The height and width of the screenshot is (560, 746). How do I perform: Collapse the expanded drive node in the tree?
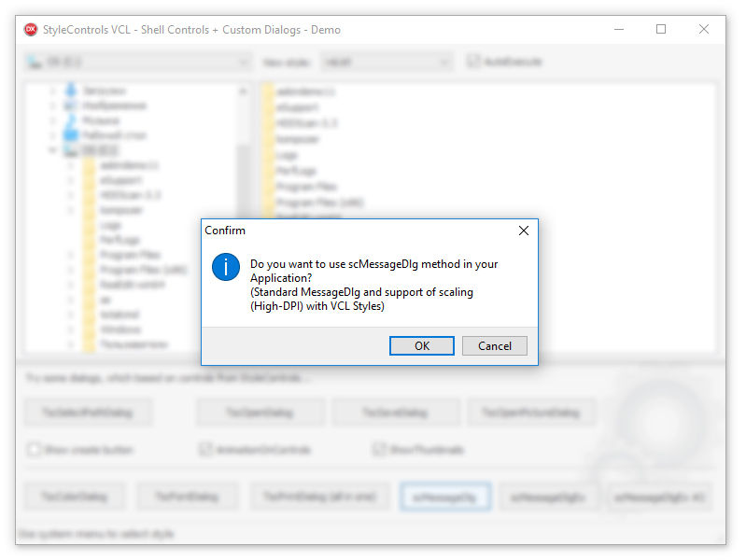point(52,150)
